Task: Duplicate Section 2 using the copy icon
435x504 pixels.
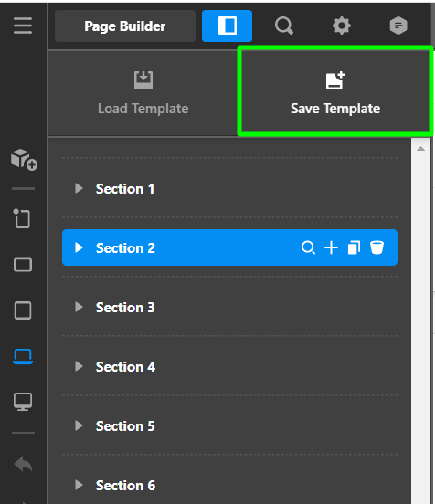Action: 354,247
